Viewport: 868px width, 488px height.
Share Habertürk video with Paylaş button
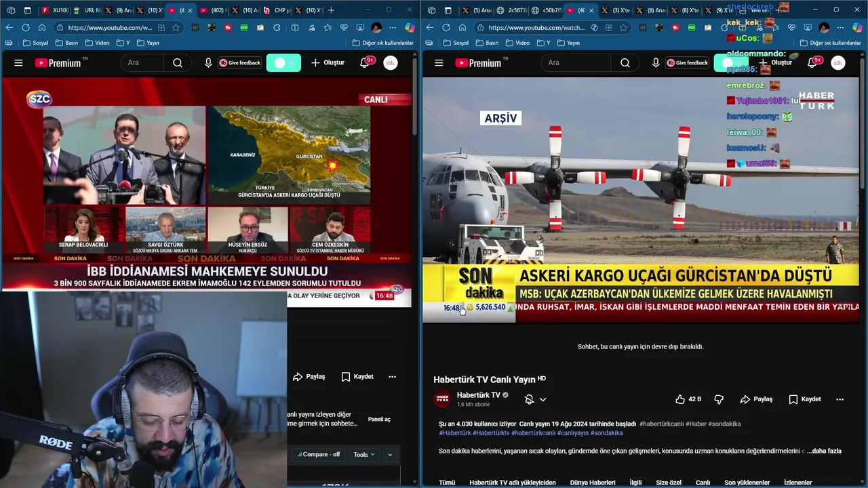tap(756, 399)
